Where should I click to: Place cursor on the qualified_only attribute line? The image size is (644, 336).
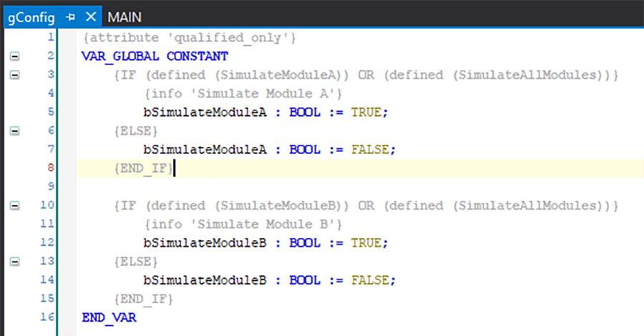click(x=189, y=37)
